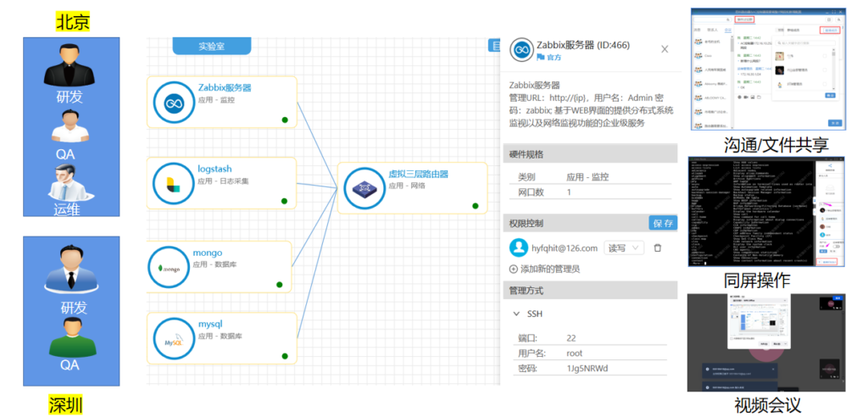Click the 应用 - 日志采集 subtitle
Image resolution: width=868 pixels, height=417 pixels.
point(223,181)
